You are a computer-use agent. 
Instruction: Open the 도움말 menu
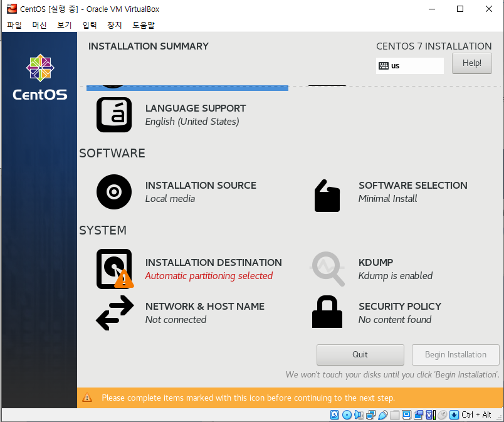[x=144, y=24]
